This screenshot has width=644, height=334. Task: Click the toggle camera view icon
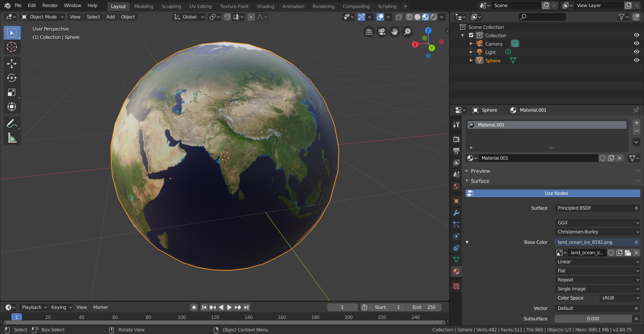[x=382, y=32]
